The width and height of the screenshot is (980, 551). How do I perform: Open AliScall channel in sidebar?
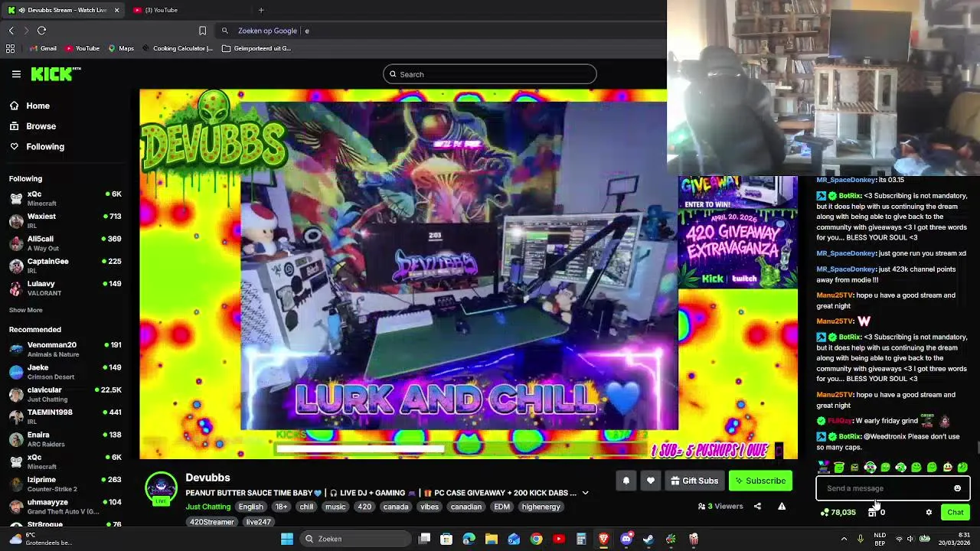[x=66, y=243]
